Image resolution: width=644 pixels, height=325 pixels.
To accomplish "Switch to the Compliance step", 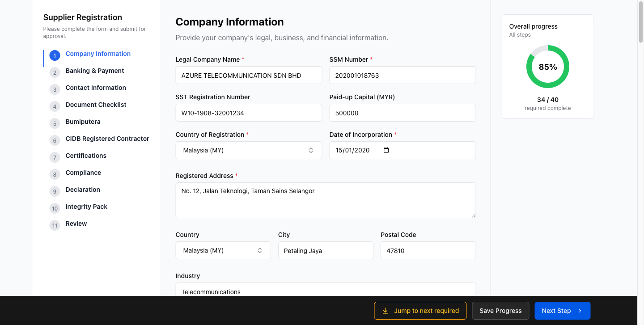I will pyautogui.click(x=83, y=173).
